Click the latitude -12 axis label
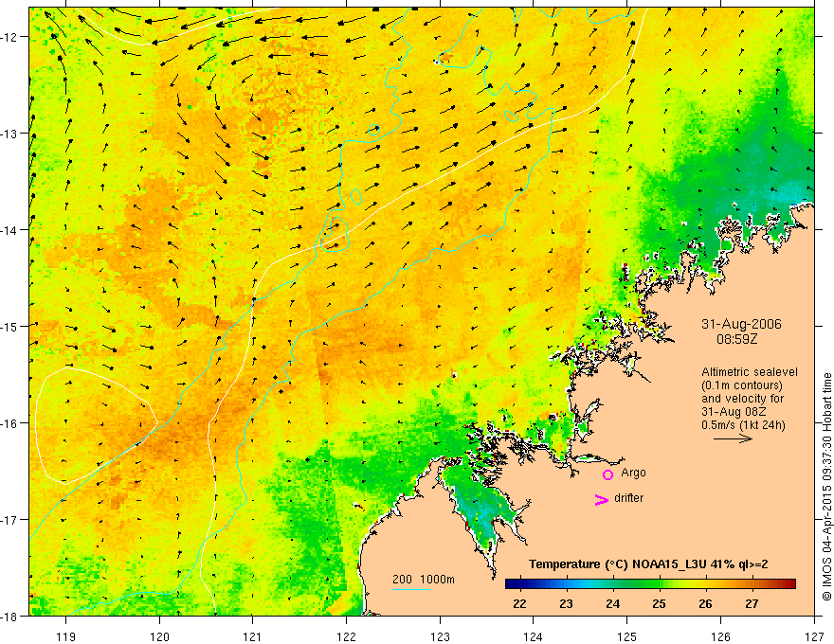The image size is (834, 644). tap(9, 37)
